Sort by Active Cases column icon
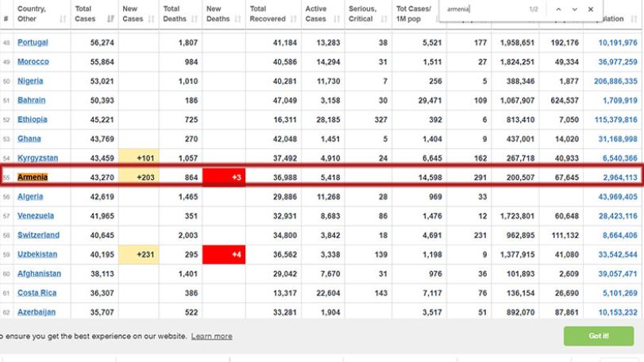 (x=337, y=18)
